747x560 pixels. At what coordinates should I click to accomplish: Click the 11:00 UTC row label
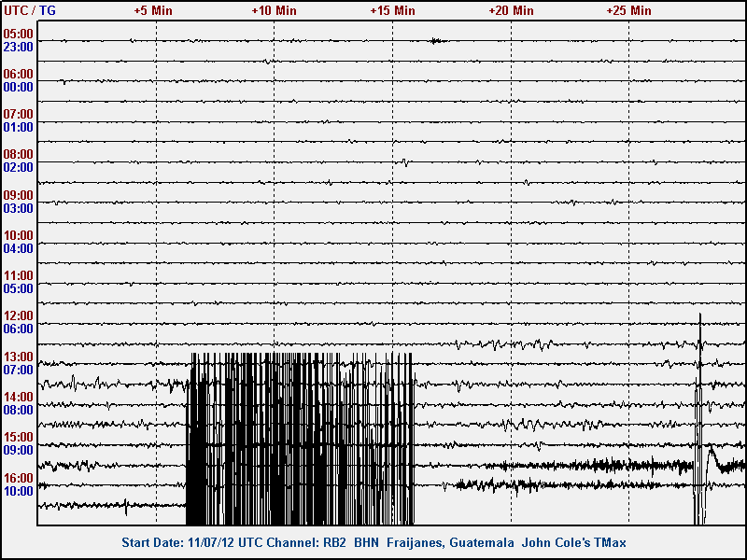coord(18,275)
